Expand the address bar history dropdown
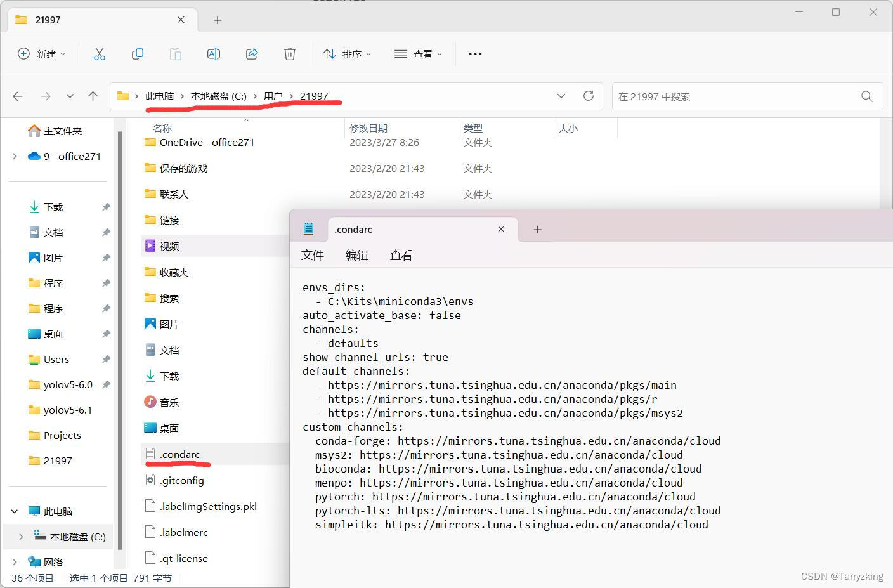 (561, 96)
